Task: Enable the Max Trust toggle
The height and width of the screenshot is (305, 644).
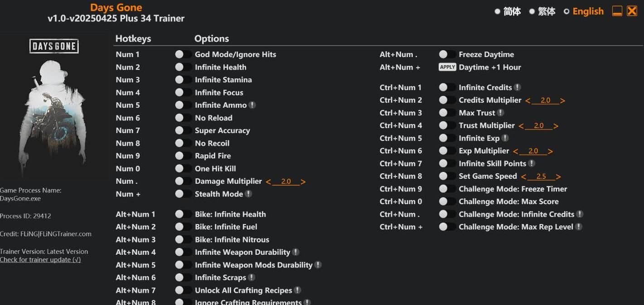Action: point(447,113)
